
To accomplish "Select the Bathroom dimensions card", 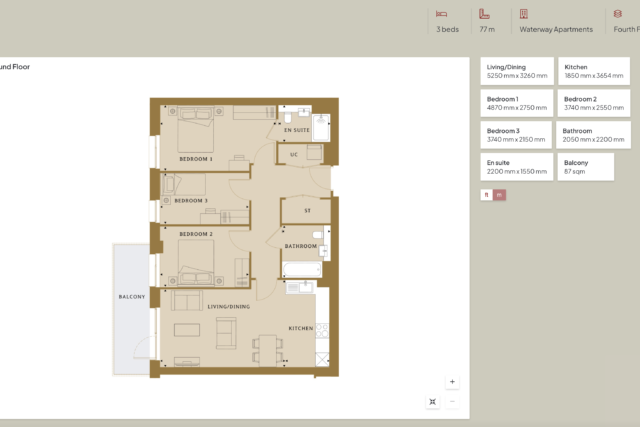I will [x=594, y=135].
